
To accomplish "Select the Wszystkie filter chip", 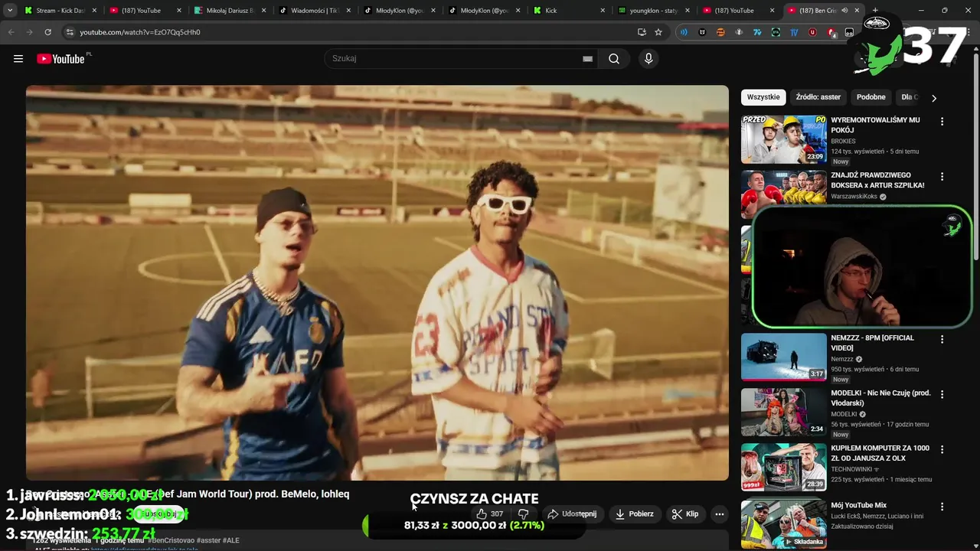I will (763, 97).
